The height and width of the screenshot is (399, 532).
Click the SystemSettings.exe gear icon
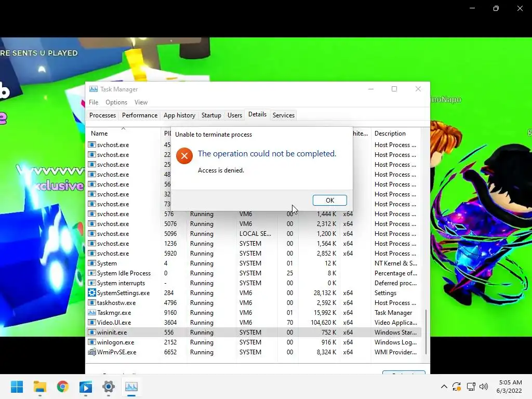coord(91,292)
